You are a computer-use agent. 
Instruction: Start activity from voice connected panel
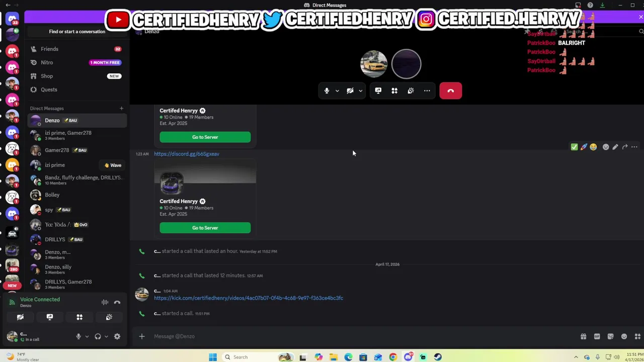[79, 317]
